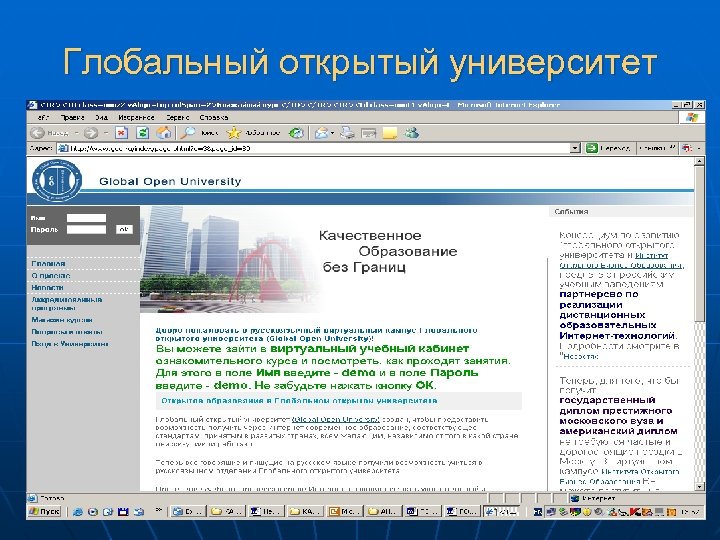
Task: Open the Избранное menu in menu bar
Action: (136, 118)
